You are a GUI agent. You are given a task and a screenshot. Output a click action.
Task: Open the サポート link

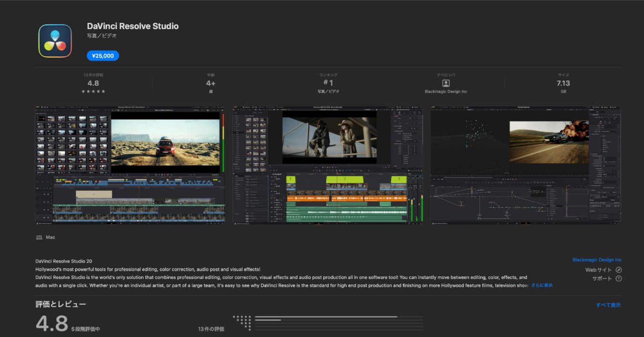(602, 278)
